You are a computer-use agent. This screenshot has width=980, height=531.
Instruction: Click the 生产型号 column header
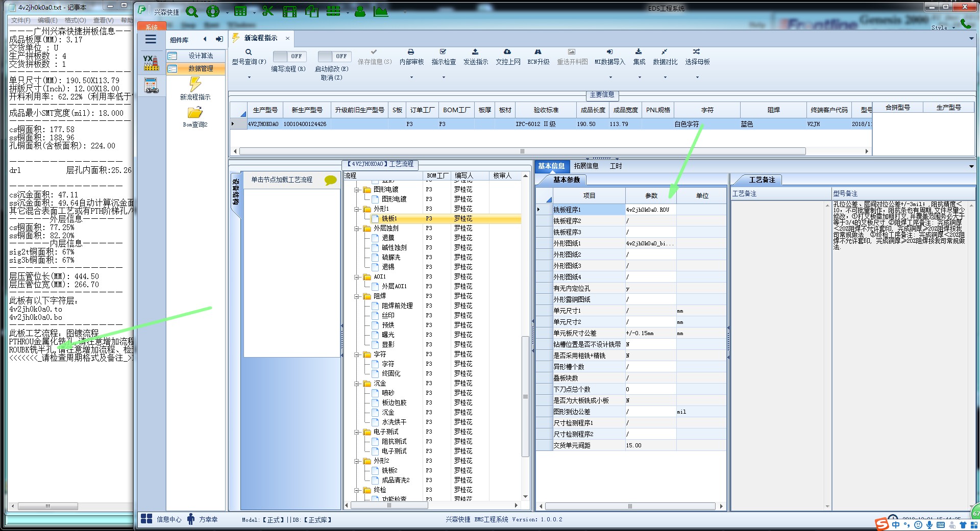265,110
